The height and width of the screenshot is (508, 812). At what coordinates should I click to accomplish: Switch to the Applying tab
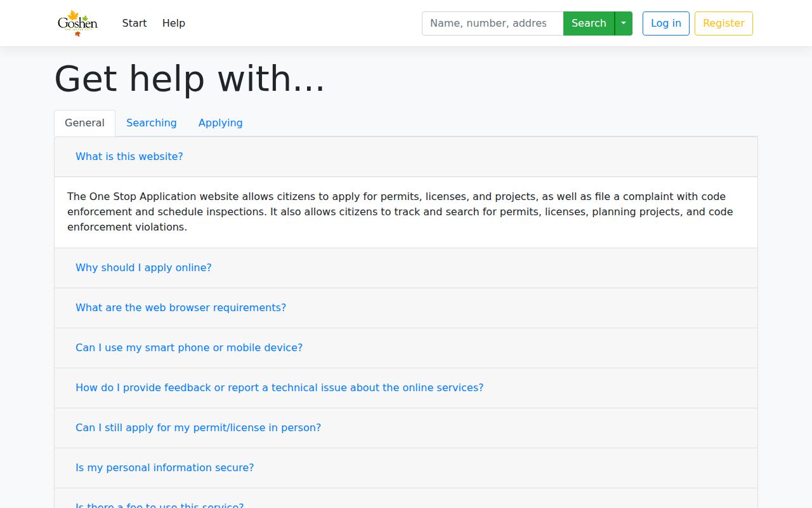tap(221, 123)
